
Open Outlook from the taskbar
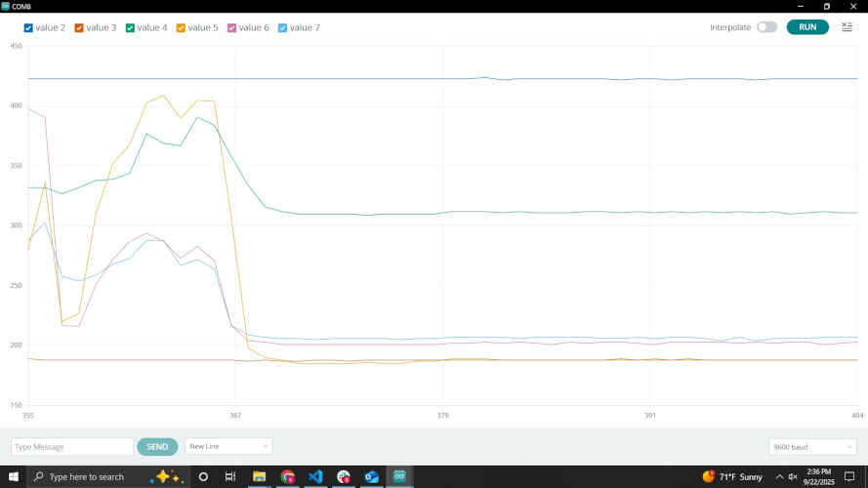[371, 476]
